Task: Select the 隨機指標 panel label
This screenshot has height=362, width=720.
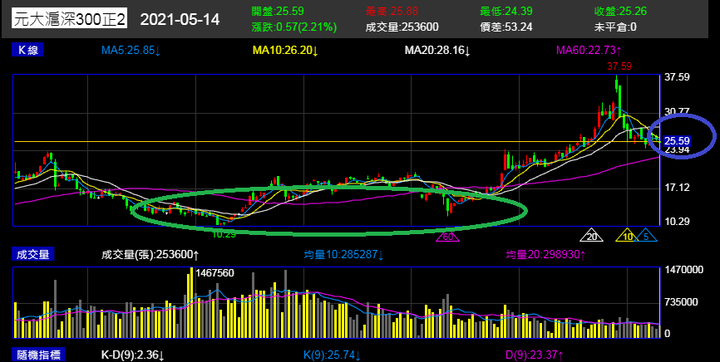Action: (x=39, y=355)
